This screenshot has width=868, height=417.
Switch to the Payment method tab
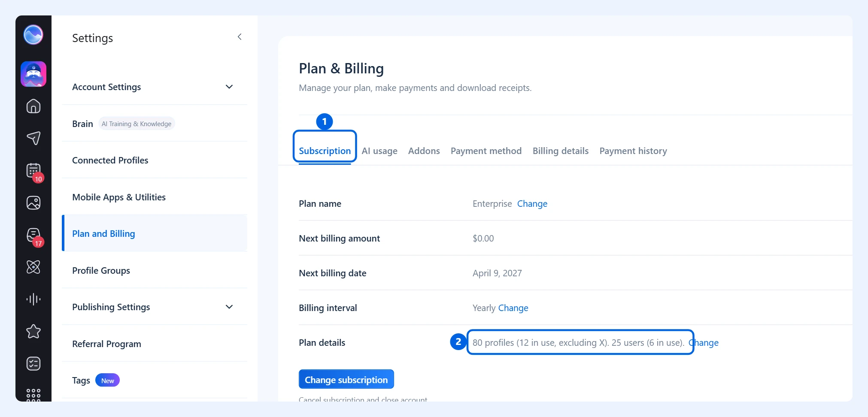[x=486, y=151]
